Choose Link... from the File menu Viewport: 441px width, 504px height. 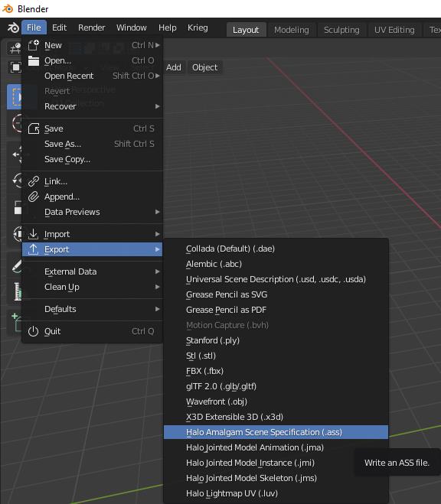(x=93, y=181)
